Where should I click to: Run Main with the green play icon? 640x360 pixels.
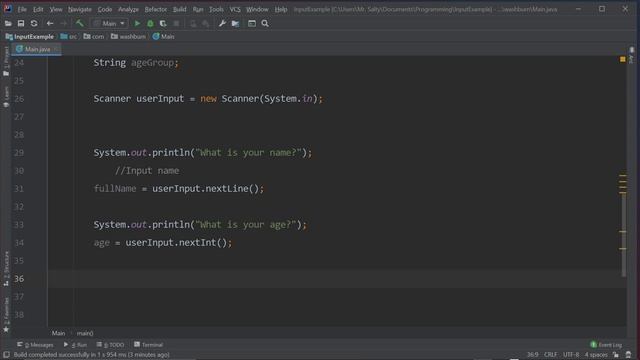click(x=137, y=24)
